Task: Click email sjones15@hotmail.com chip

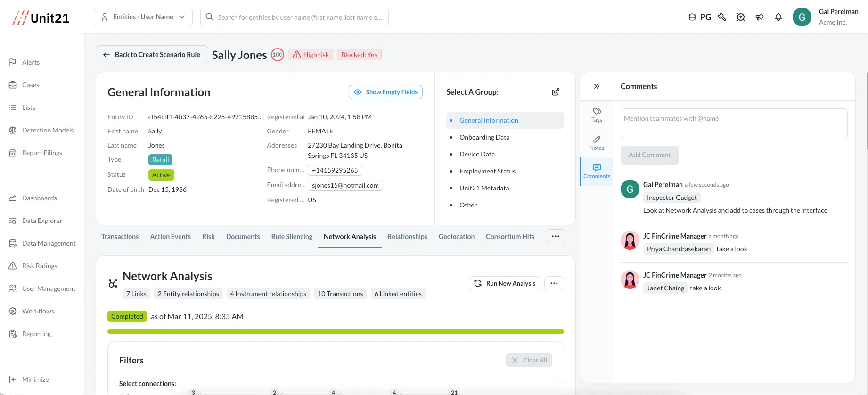Action: point(345,185)
